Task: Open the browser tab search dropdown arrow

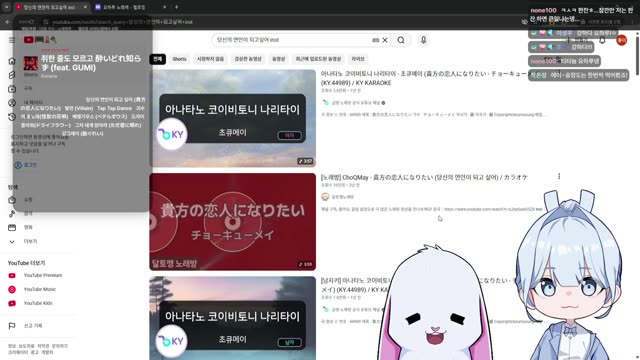Action: click(6, 7)
